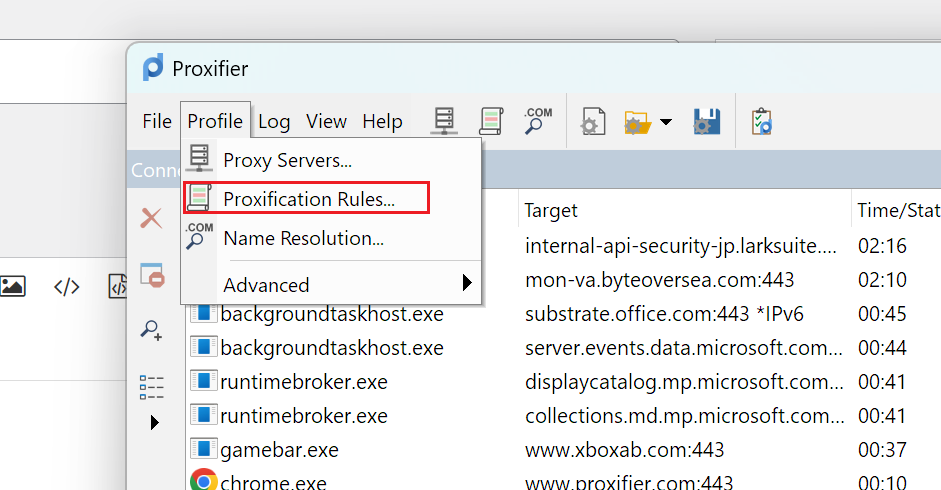Click the magnifier-plus sidebar icon

point(151,330)
